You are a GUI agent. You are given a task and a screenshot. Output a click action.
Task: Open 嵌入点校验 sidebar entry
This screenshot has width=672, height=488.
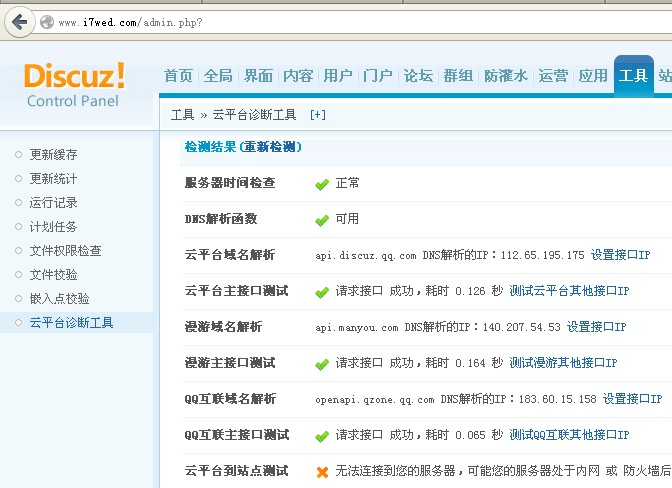59,299
